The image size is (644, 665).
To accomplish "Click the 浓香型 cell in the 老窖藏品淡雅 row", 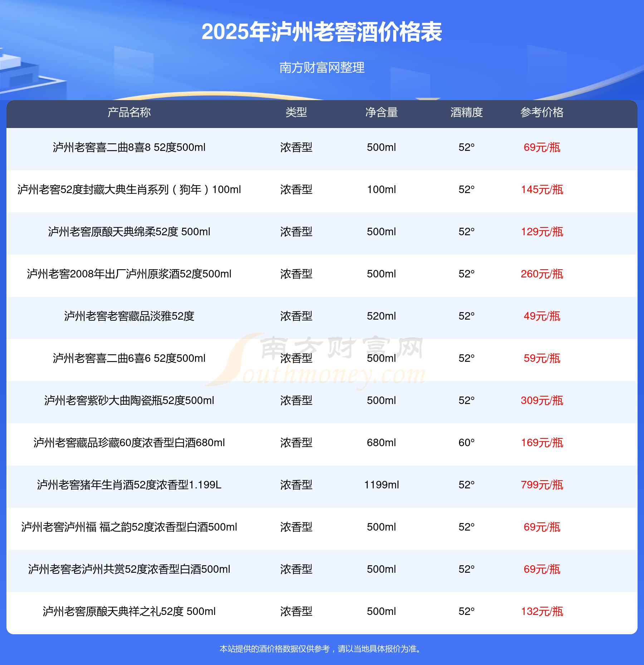I will click(296, 316).
